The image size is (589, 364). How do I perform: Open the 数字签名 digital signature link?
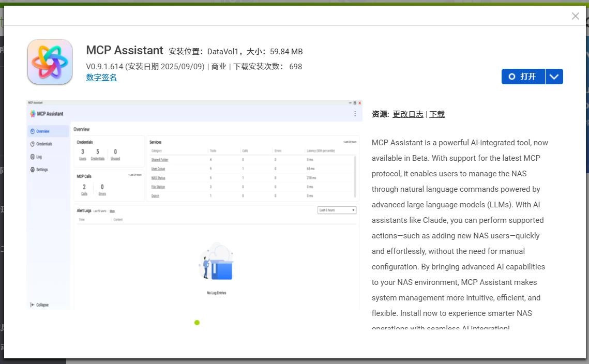pos(101,78)
